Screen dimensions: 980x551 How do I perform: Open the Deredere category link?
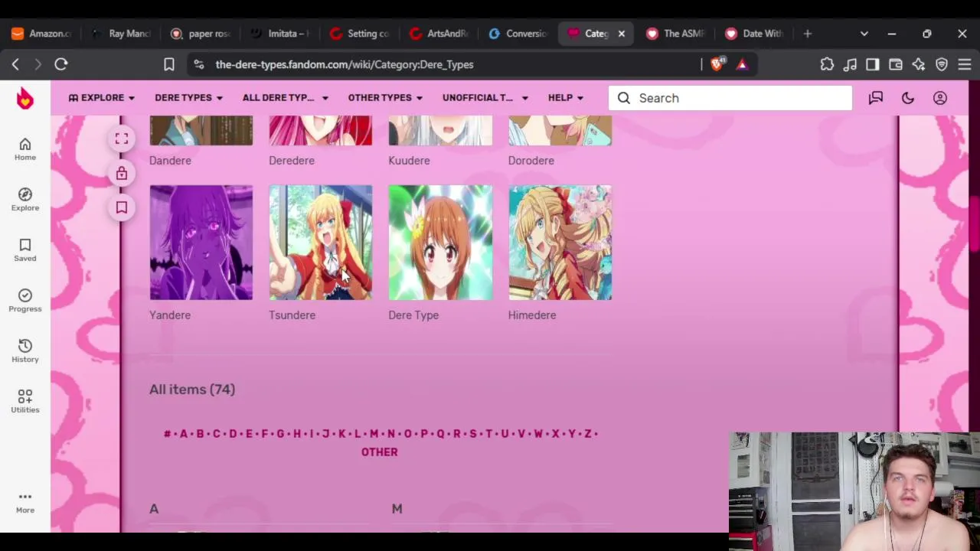[292, 161]
